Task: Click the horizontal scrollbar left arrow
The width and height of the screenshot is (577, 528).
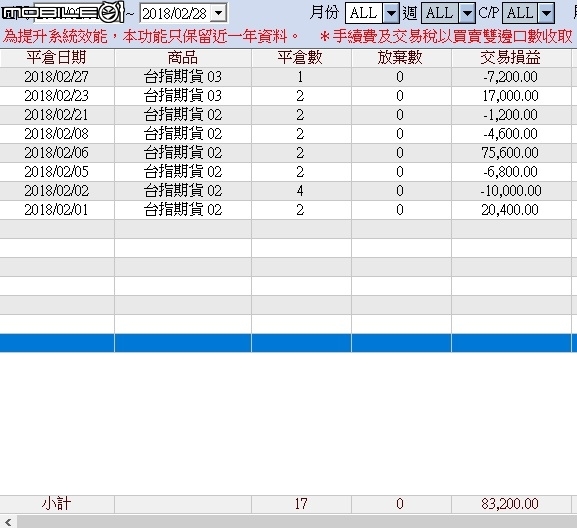Action: tap(8, 522)
